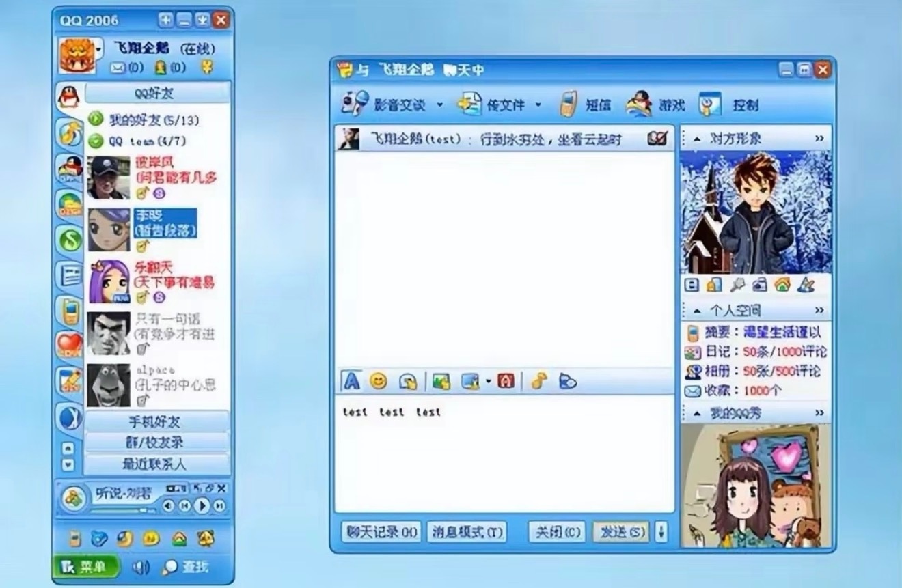Click the 影音交谈 microphone icon
902x588 pixels.
[355, 104]
